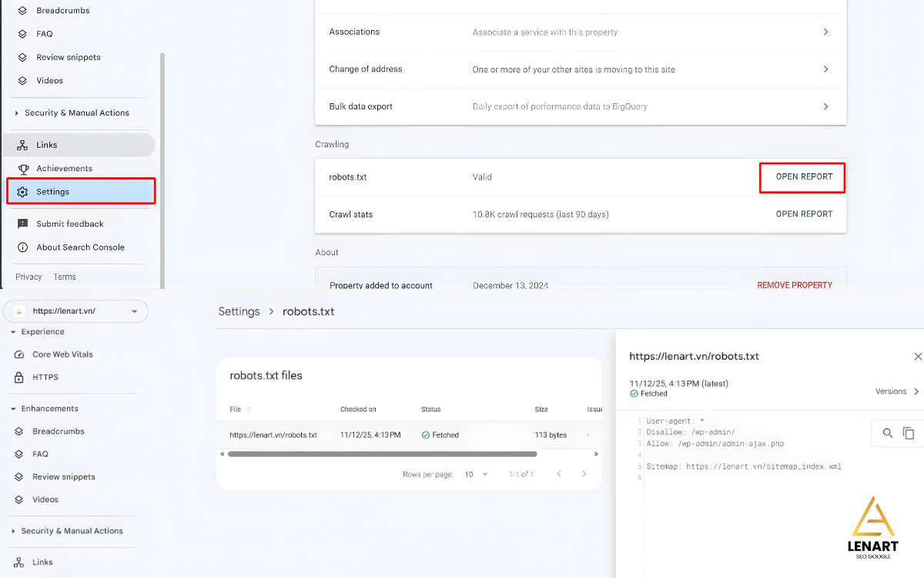This screenshot has width=924, height=578.
Task: Close the robots.txt details panel
Action: coord(917,357)
